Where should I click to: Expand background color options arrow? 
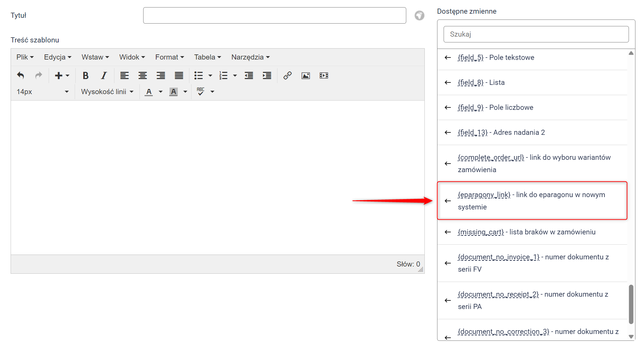click(185, 92)
